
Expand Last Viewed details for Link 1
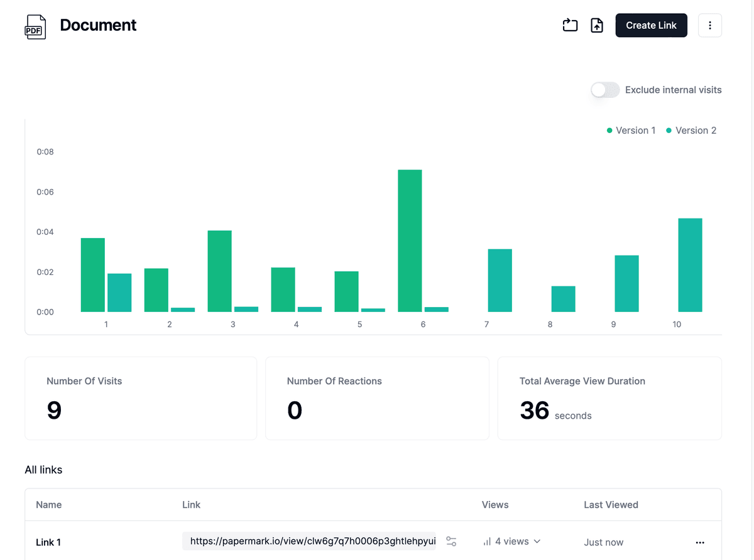(x=604, y=542)
